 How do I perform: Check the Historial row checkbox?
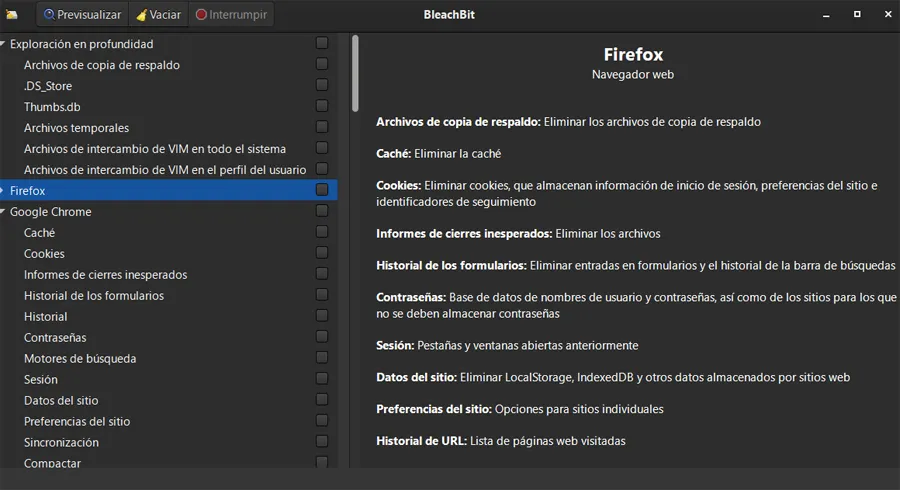(322, 316)
